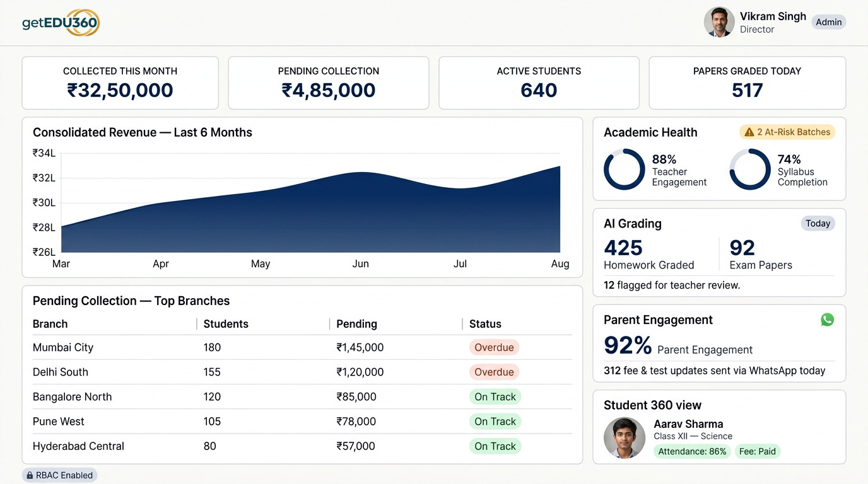Select the Hyderabad Central branch name
Viewport: 868px width, 484px height.
click(78, 446)
